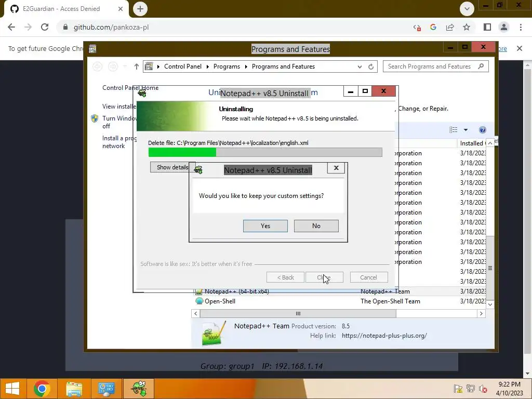Screen dimensions: 532x399
Task: Go up one level in Control Panel
Action: click(x=137, y=66)
